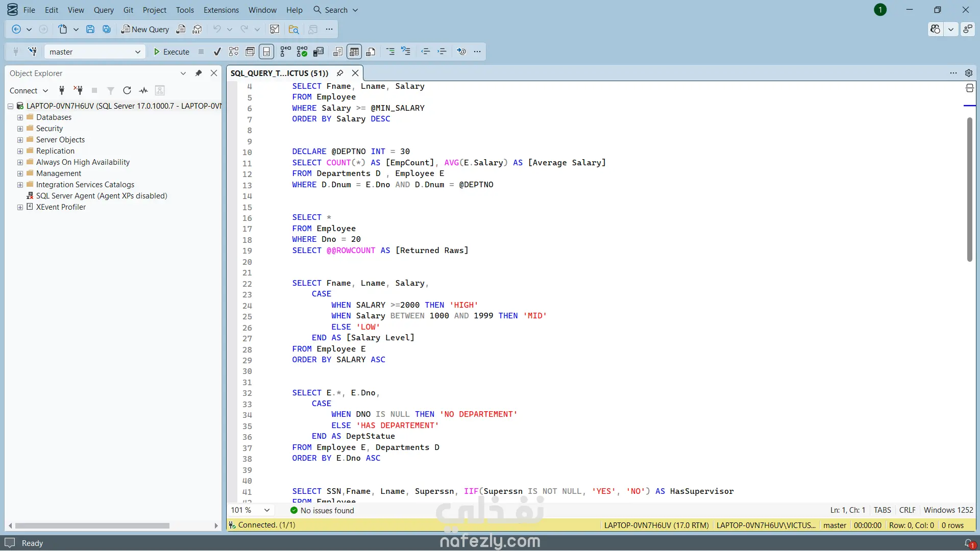Open the 101 % zoom level dropdown
This screenshot has height=551, width=980.
250,510
